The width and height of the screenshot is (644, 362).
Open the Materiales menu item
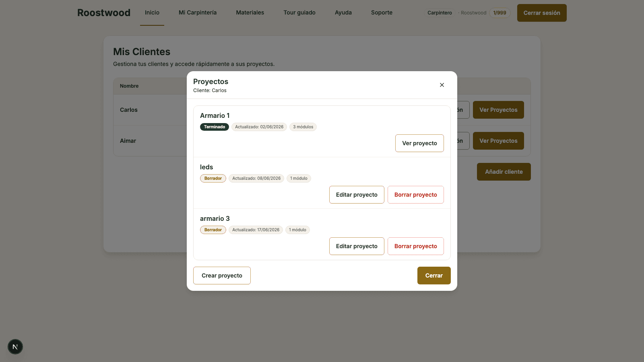coord(250,12)
